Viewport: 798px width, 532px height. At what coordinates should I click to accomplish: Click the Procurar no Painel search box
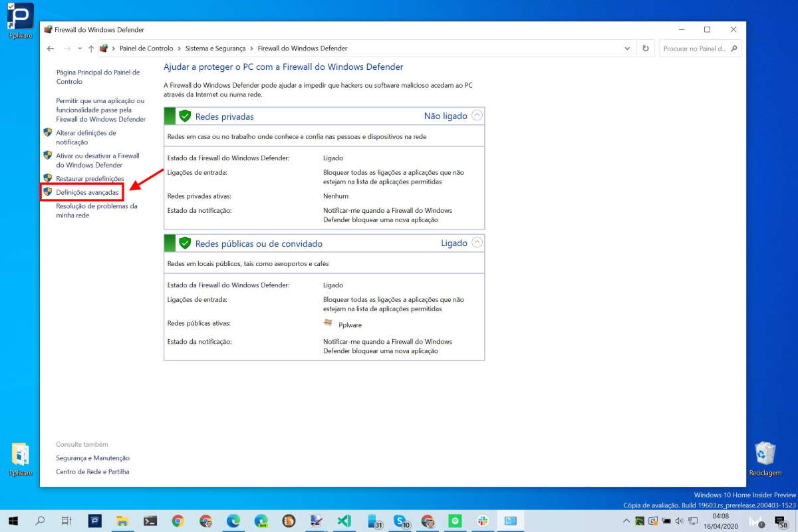(695, 49)
